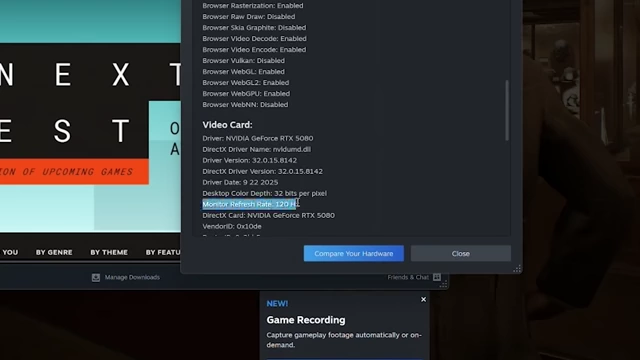Select the BY GENRE tab

[x=54, y=252]
